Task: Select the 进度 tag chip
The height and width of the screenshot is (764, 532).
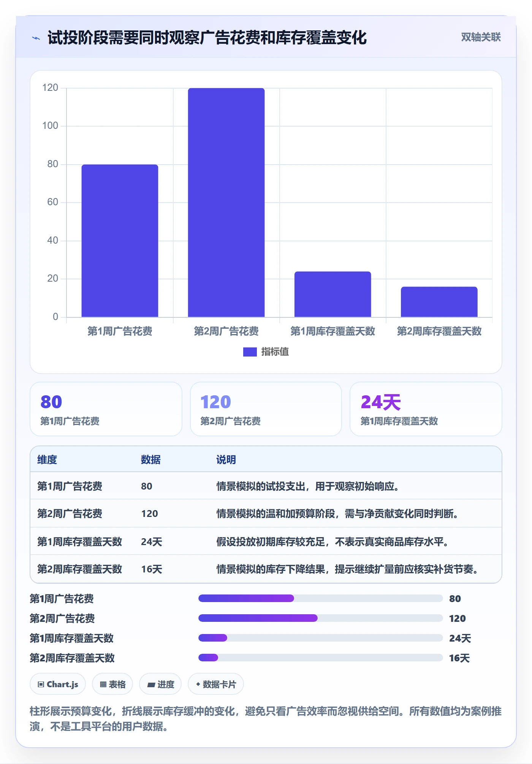Action: [160, 684]
